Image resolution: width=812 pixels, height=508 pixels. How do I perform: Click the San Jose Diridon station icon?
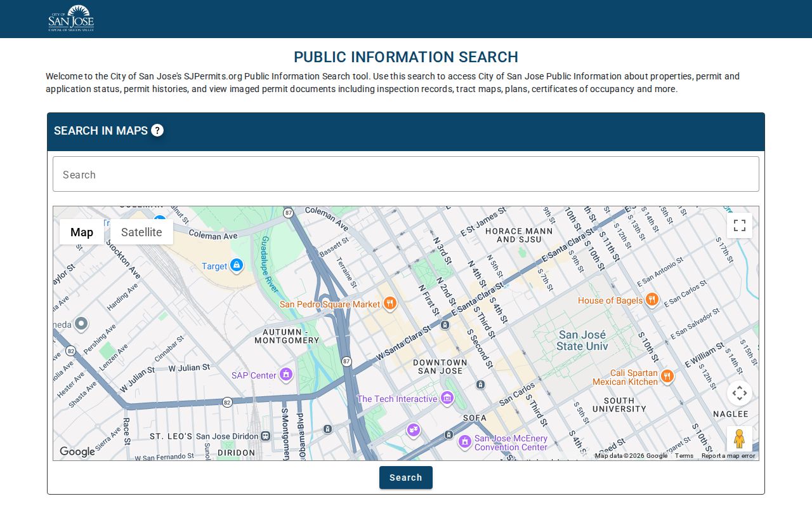[x=265, y=436]
